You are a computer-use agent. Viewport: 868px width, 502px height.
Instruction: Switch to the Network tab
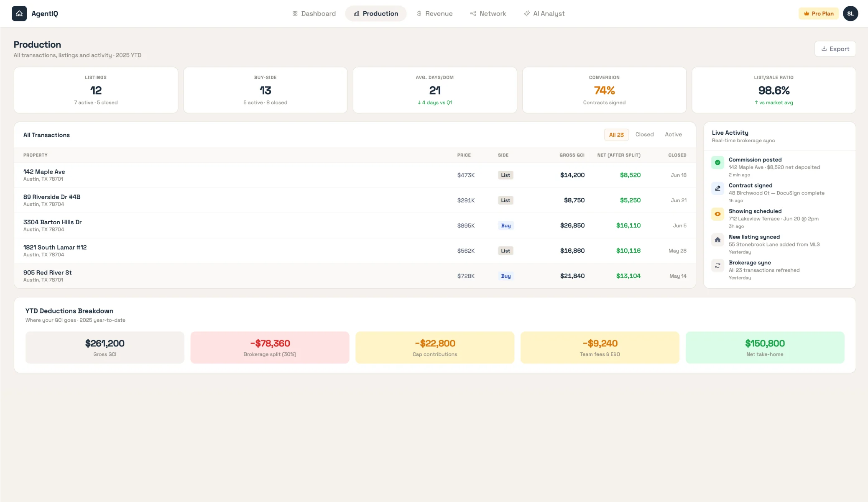click(488, 13)
